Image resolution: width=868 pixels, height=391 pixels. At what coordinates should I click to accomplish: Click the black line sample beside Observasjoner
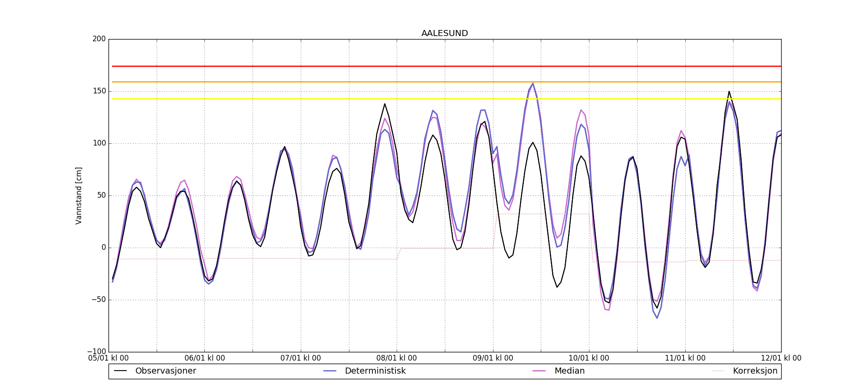click(x=120, y=371)
